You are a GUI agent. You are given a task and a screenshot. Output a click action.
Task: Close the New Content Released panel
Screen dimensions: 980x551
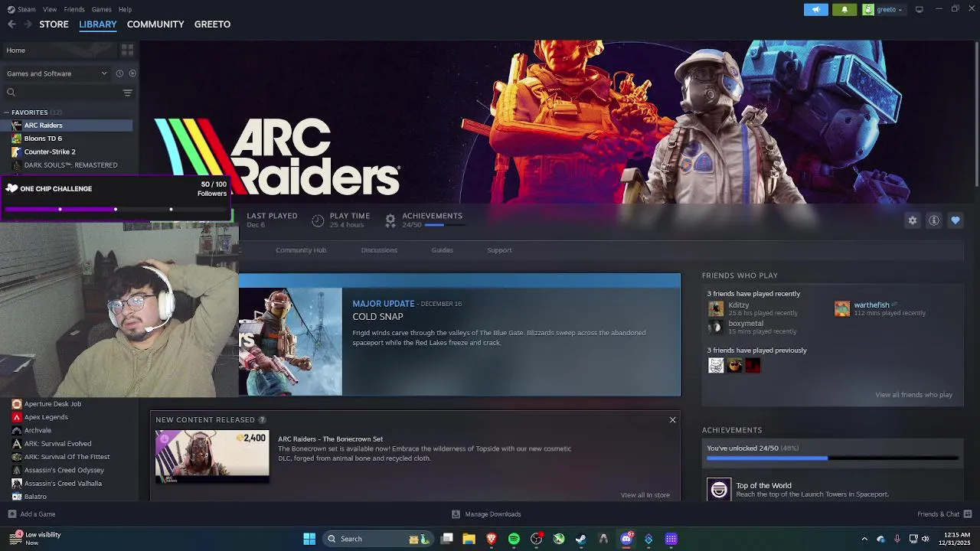673,419
